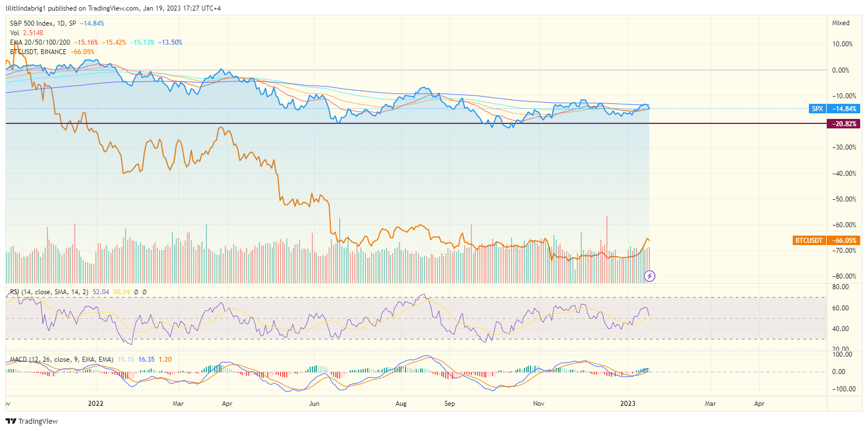Click the blue SPX label on the price scale
The width and height of the screenshot is (868, 431).
[817, 109]
